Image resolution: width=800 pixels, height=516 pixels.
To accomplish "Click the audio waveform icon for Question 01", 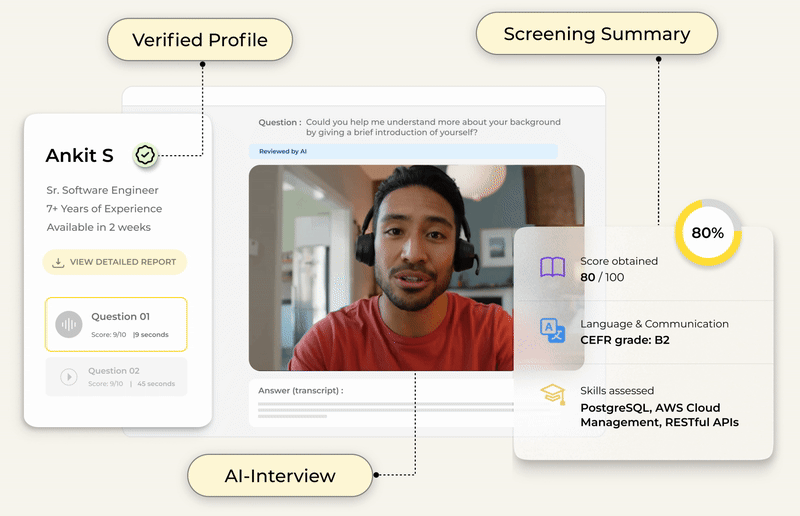I will pos(69,323).
